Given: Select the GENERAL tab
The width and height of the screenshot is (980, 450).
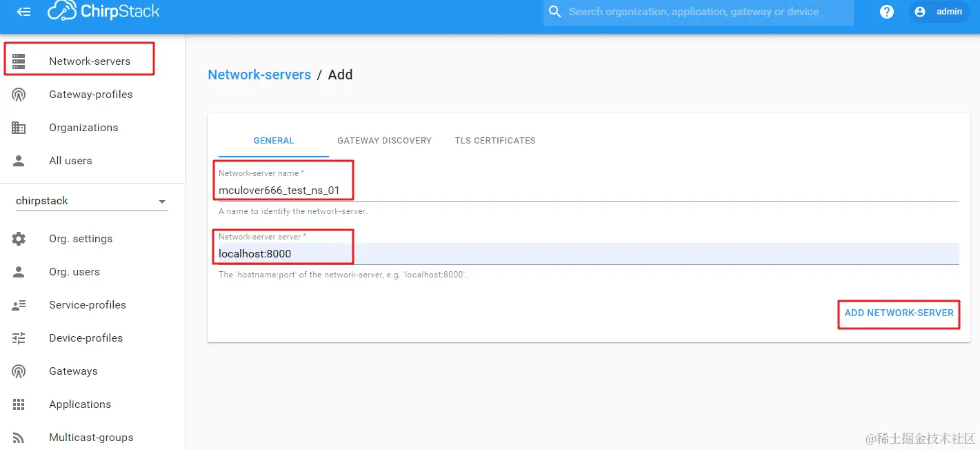Looking at the screenshot, I should [274, 140].
